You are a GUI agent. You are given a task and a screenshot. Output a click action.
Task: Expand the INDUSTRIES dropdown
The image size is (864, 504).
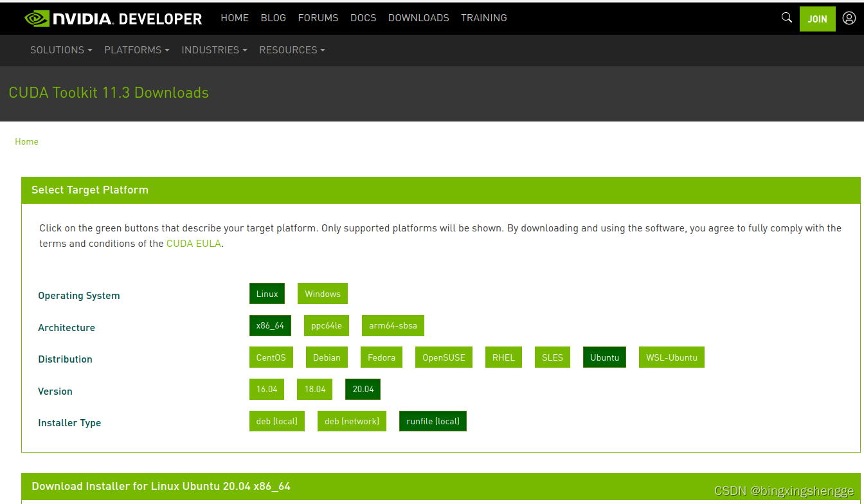tap(214, 50)
